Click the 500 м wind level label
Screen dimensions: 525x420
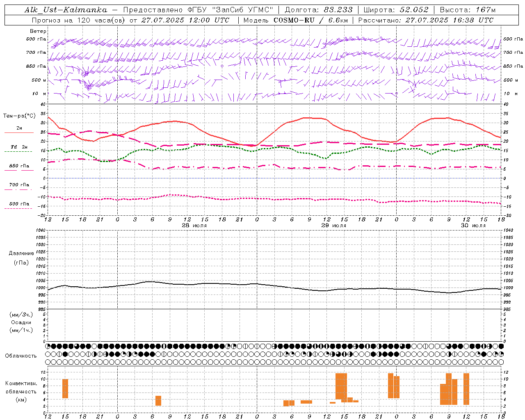[x=39, y=80]
